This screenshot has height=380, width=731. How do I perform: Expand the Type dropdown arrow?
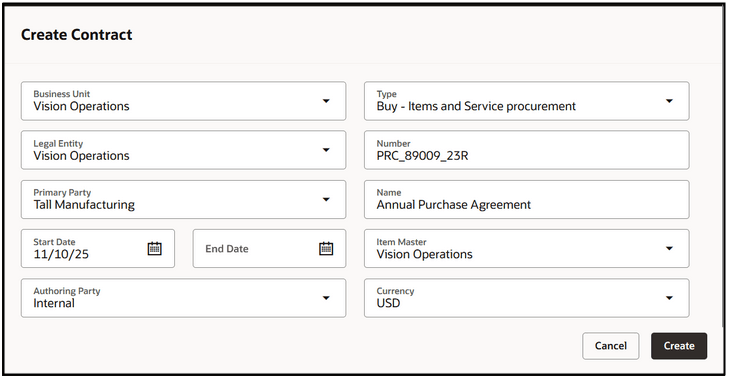point(669,101)
